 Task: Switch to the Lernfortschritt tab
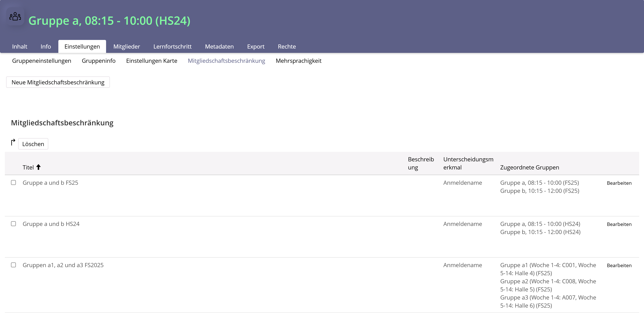point(172,46)
